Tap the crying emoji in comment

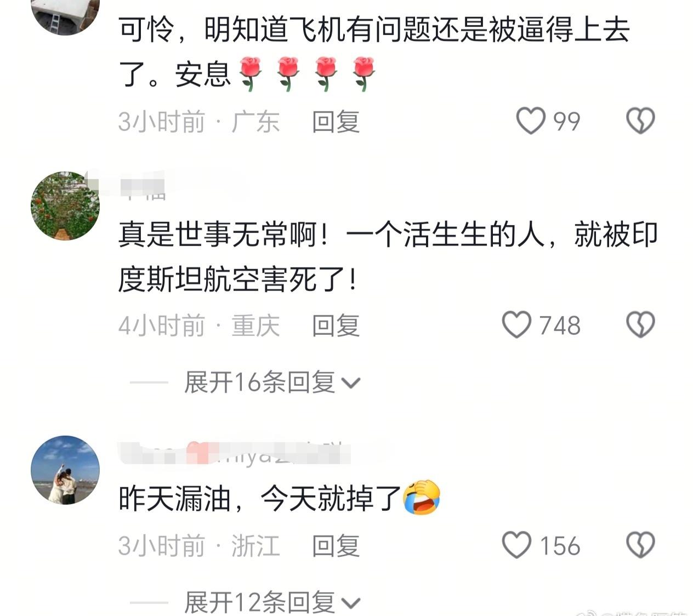(x=422, y=497)
